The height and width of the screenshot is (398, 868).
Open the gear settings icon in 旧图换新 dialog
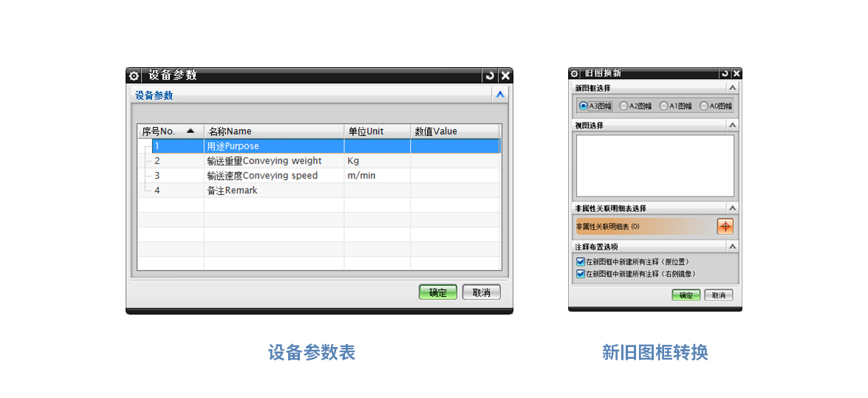pyautogui.click(x=574, y=73)
